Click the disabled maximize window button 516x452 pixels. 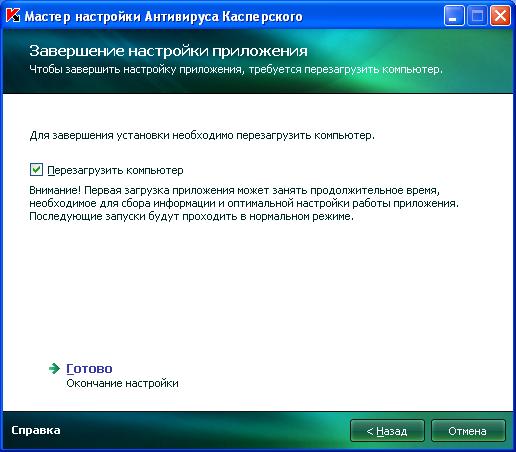coord(477,16)
